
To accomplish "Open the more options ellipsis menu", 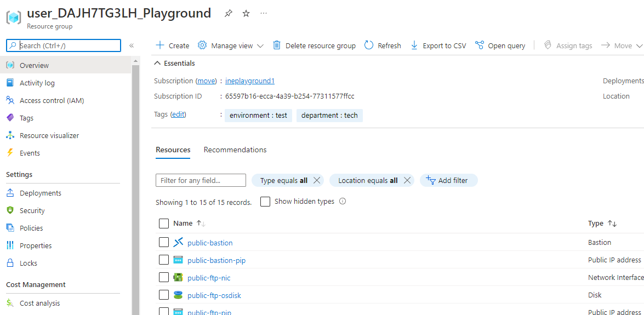I will point(264,14).
